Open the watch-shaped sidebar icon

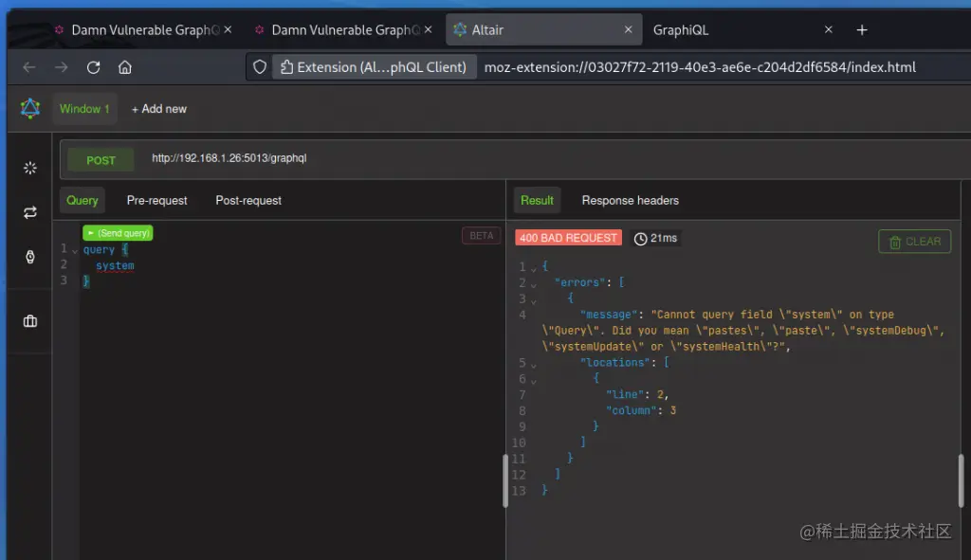(x=29, y=257)
